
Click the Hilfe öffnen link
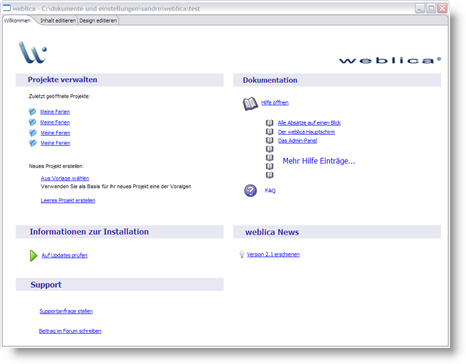point(275,103)
